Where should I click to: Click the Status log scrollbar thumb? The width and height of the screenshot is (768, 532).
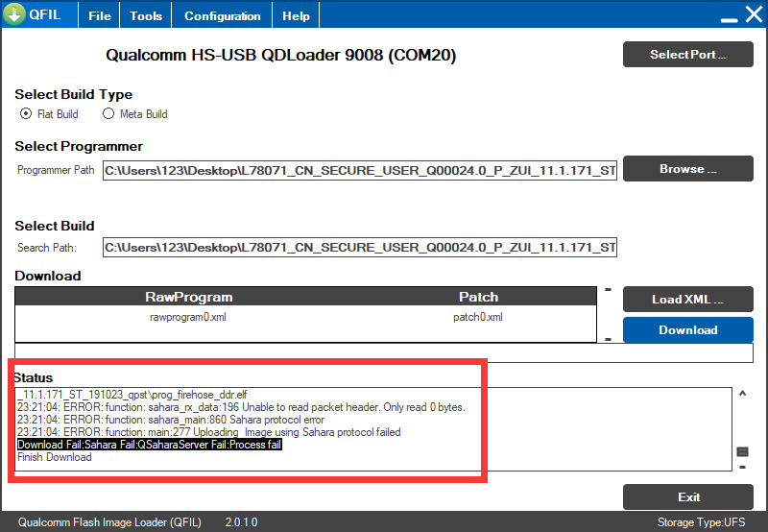pos(742,452)
